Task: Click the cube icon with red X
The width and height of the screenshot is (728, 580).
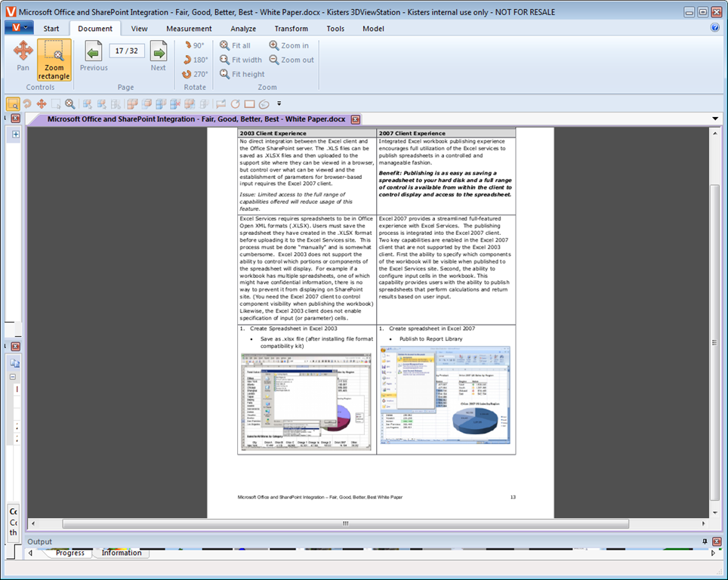Action: pos(175,103)
